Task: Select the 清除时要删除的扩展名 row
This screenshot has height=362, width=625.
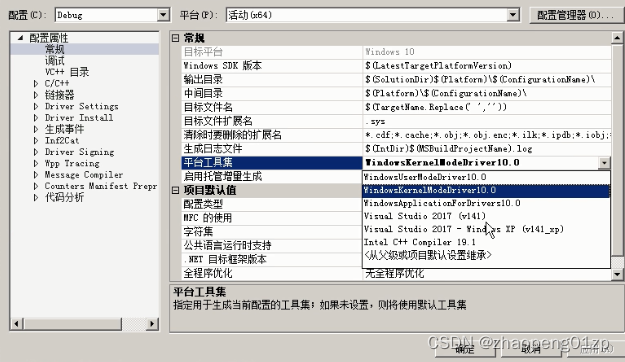Action: pyautogui.click(x=396, y=135)
